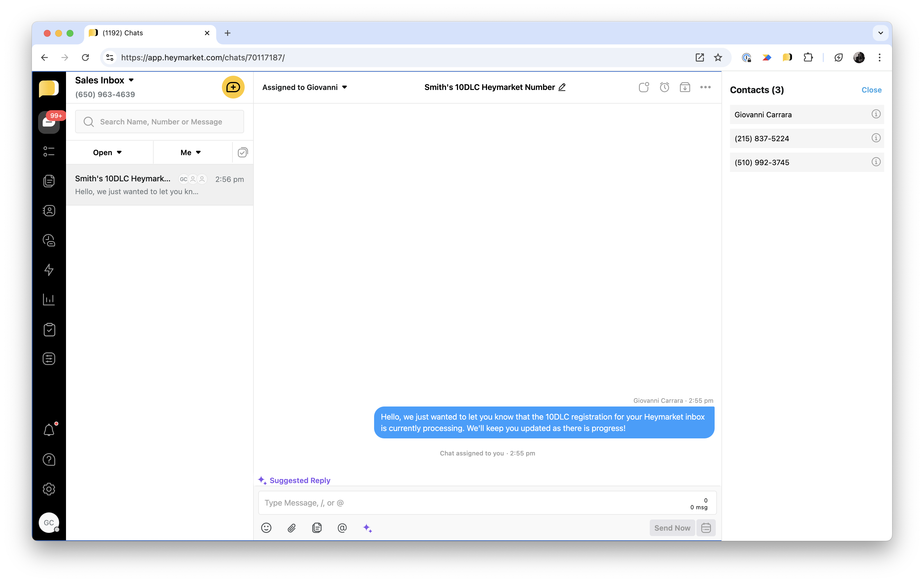The height and width of the screenshot is (583, 924).
Task: Click the select-multiple-chats check icon
Action: click(x=242, y=153)
